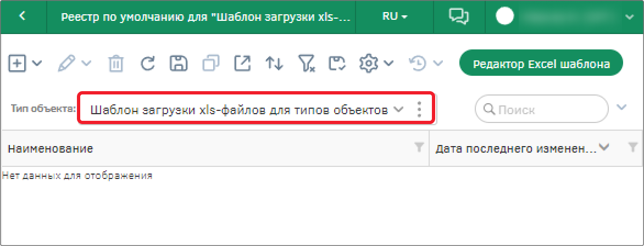
Task: Click the user avatar circle
Action: pos(505,16)
